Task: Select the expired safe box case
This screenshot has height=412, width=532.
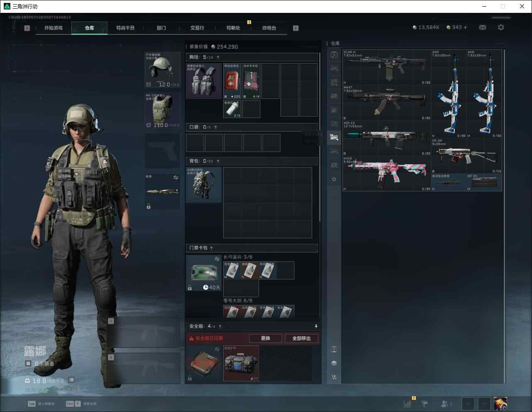Action: click(204, 363)
